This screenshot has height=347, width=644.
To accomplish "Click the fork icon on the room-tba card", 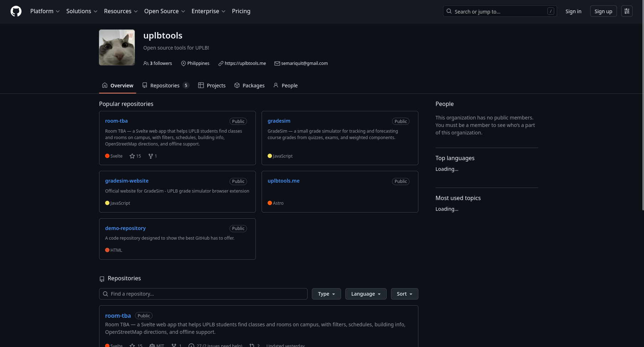I will [151, 156].
